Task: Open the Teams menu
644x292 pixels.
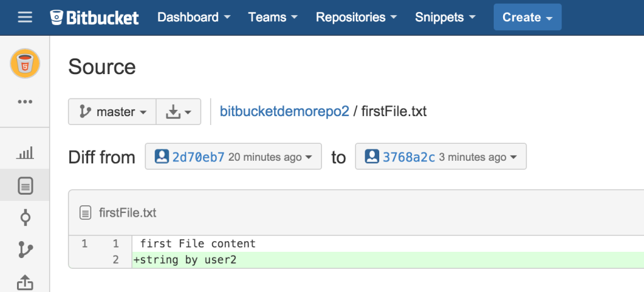Action: pos(273,18)
